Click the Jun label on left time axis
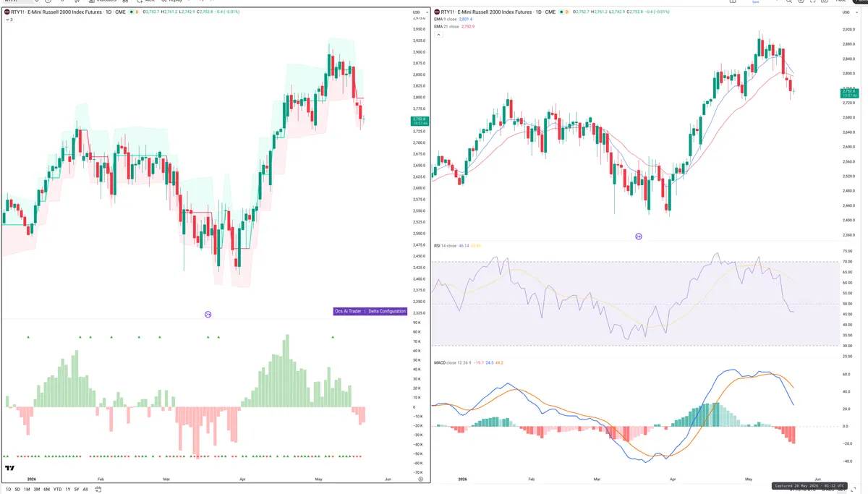The height and width of the screenshot is (494, 868). 388,479
